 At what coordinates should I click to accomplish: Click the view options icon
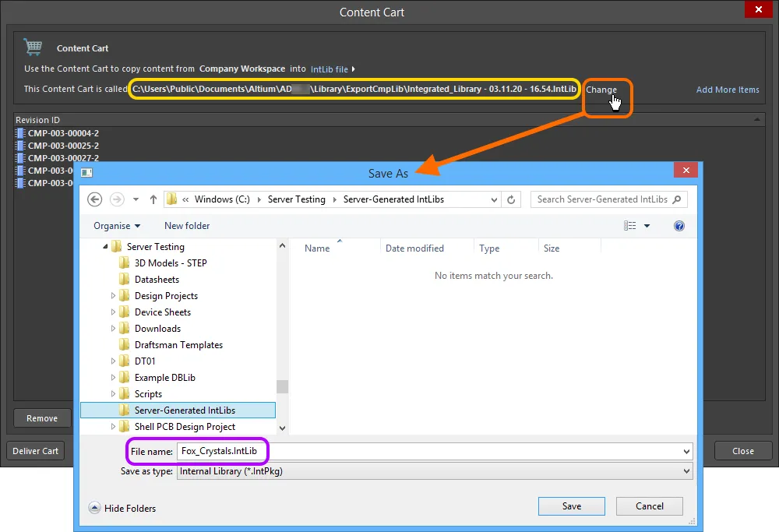(x=630, y=226)
